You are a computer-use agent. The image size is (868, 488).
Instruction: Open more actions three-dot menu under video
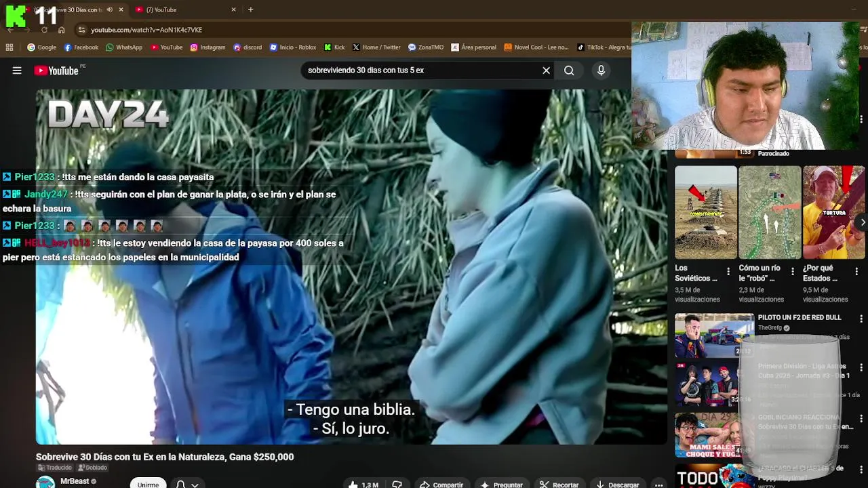tap(658, 485)
